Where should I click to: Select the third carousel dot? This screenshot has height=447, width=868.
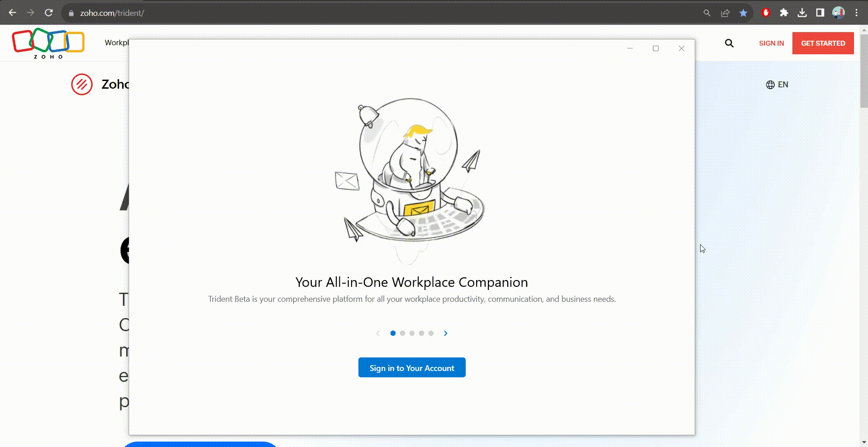click(412, 333)
